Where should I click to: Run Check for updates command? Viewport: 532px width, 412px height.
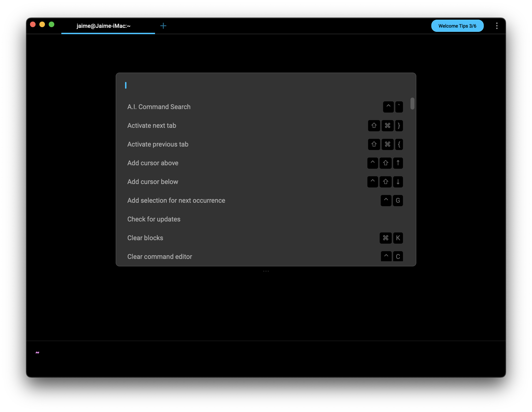point(154,219)
